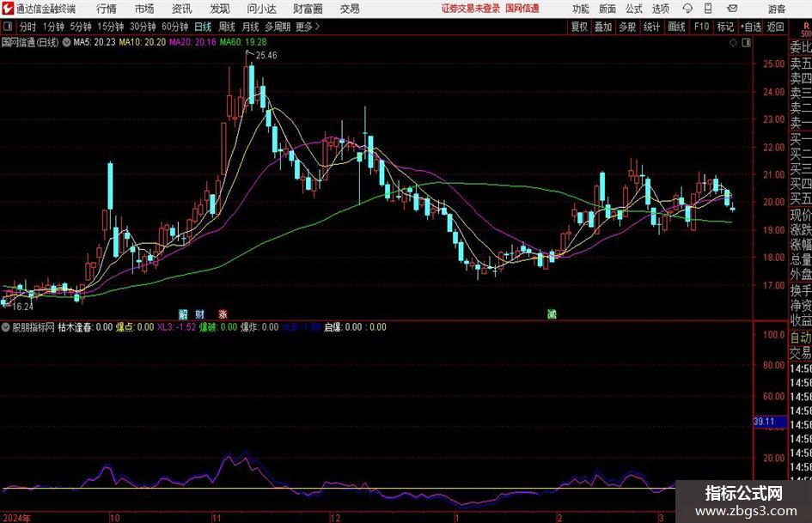The width and height of the screenshot is (812, 523).
Task: Switch to the 周线 period tab
Action: coord(227,27)
